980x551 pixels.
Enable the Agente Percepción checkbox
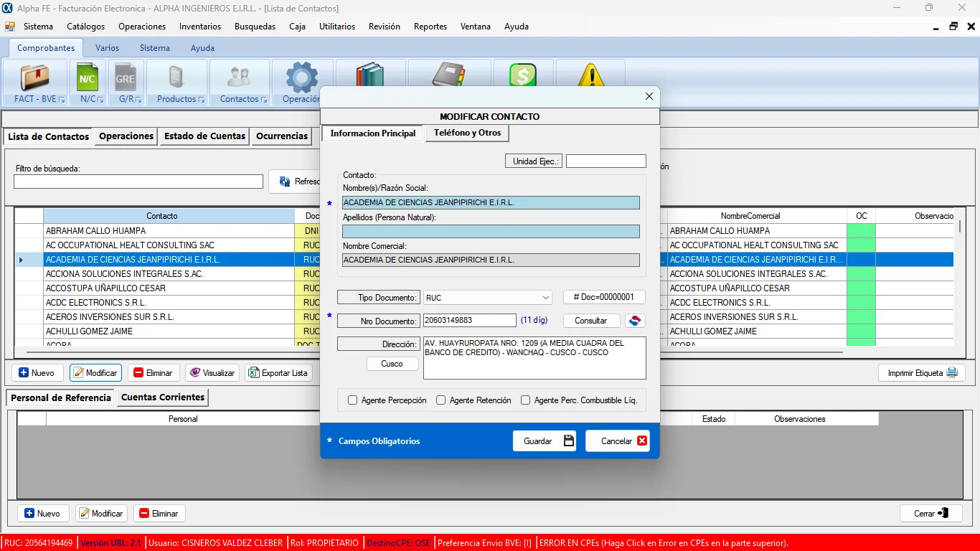point(353,400)
